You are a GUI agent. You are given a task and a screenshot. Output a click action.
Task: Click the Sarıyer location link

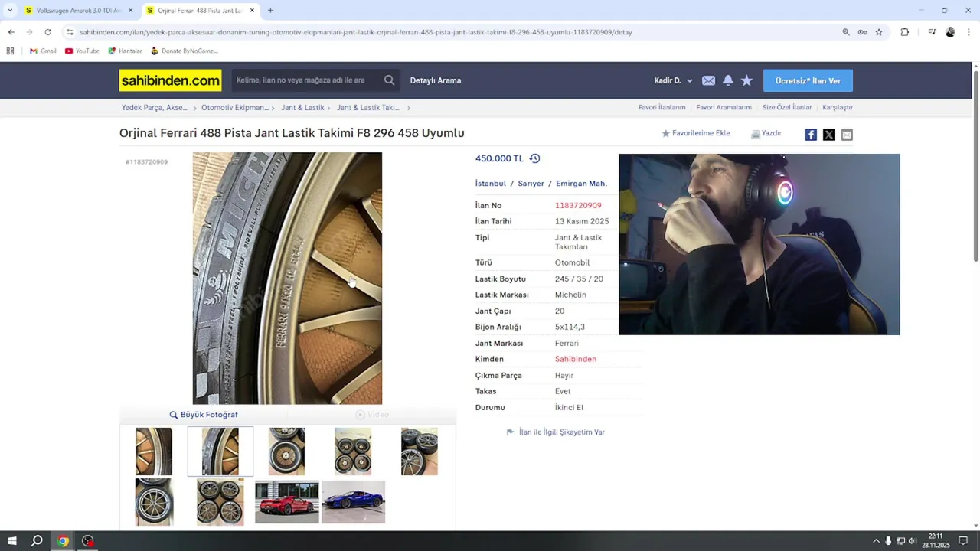531,184
